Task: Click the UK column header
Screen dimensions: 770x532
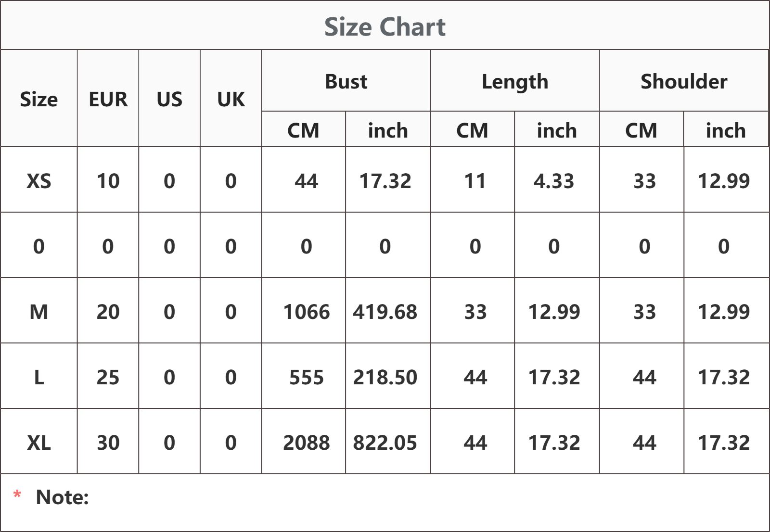Action: (x=231, y=100)
